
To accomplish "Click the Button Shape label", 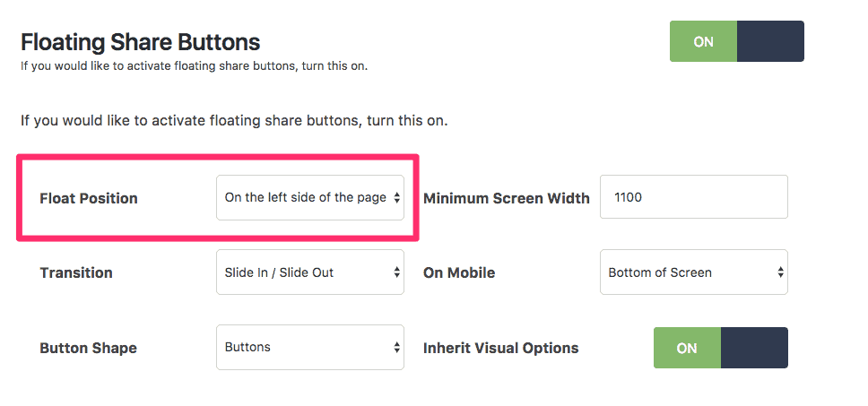I will [88, 348].
